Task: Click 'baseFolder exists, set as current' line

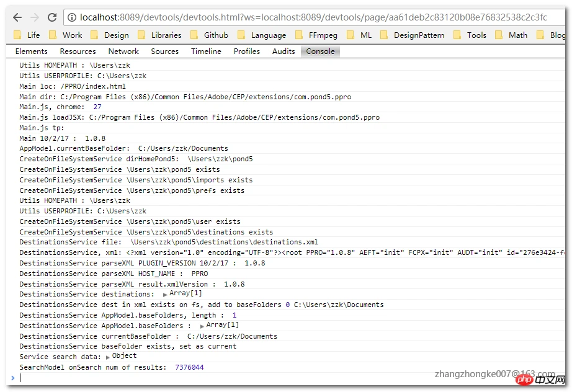Action: 128,347
